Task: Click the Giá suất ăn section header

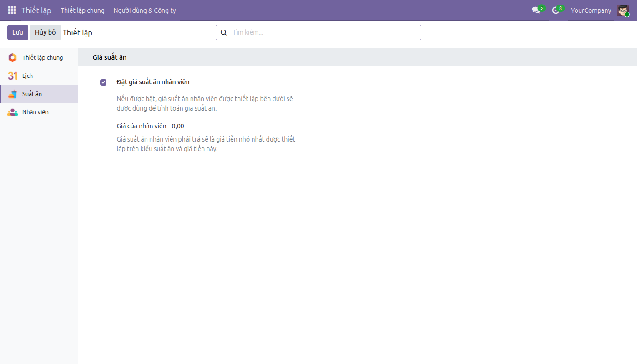Action: coord(110,57)
